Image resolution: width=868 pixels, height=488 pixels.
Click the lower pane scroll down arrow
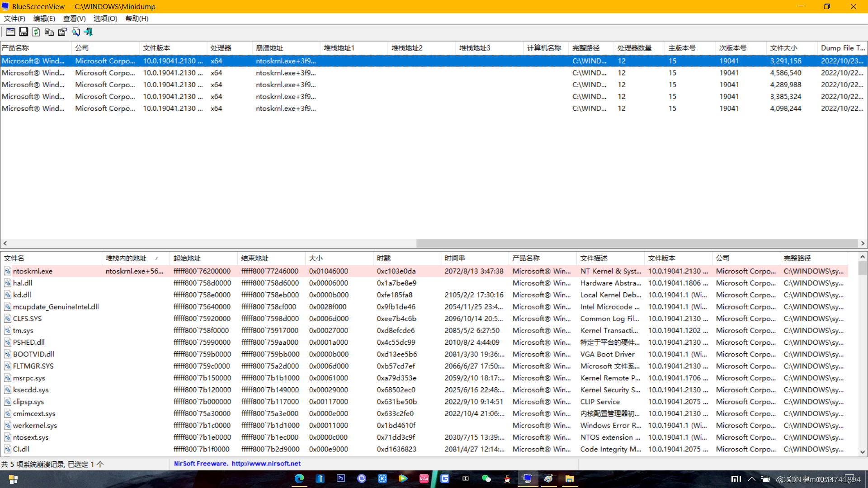[863, 452]
